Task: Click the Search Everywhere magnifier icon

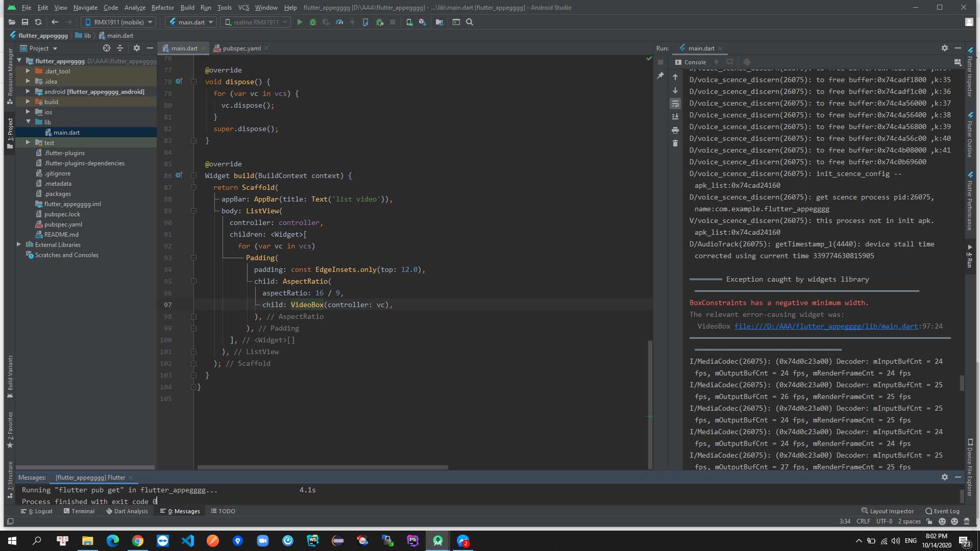Action: [470, 22]
